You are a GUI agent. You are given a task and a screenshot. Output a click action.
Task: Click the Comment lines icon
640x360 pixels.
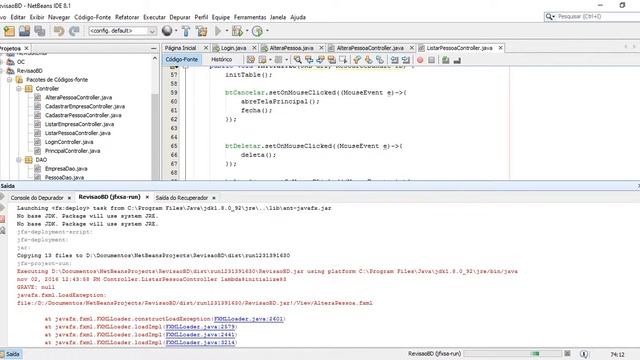click(445, 60)
